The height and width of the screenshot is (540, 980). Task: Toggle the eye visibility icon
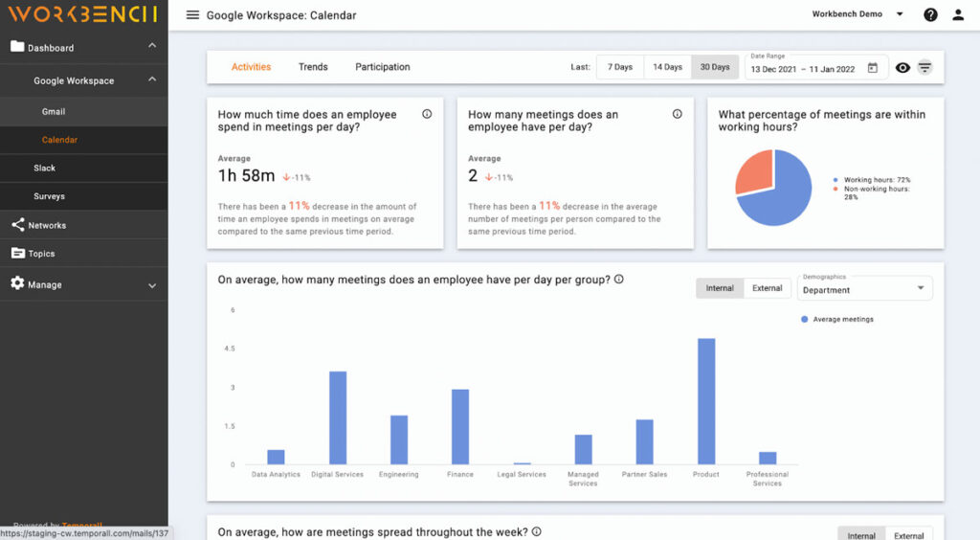(902, 67)
